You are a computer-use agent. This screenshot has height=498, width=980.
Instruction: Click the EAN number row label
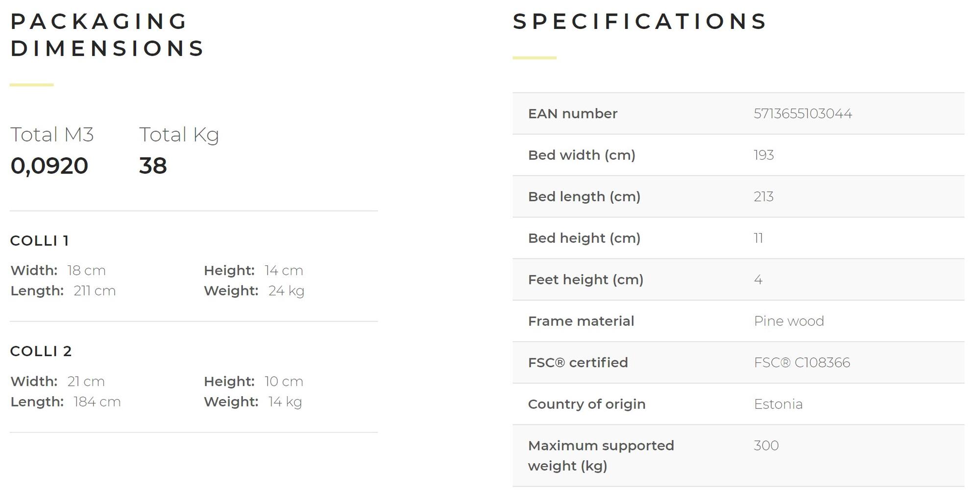tap(572, 114)
